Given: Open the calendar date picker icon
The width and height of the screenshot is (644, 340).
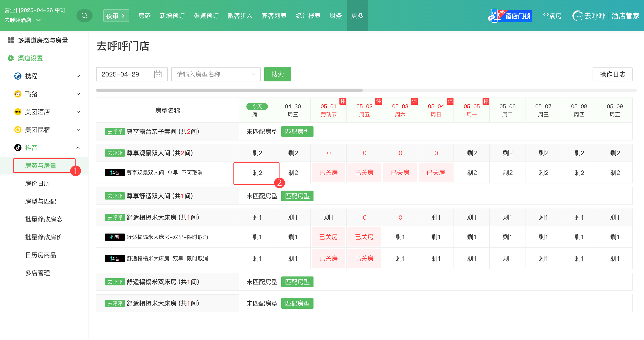Looking at the screenshot, I should pyautogui.click(x=158, y=74).
